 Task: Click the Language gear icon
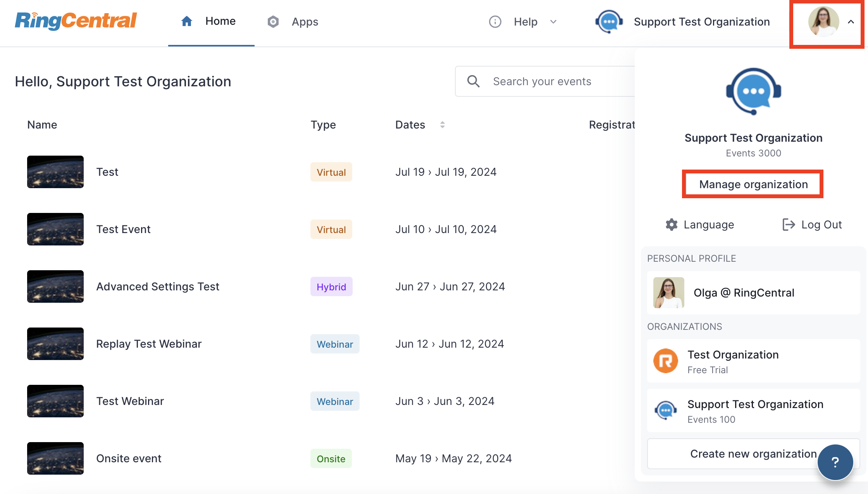coord(672,225)
